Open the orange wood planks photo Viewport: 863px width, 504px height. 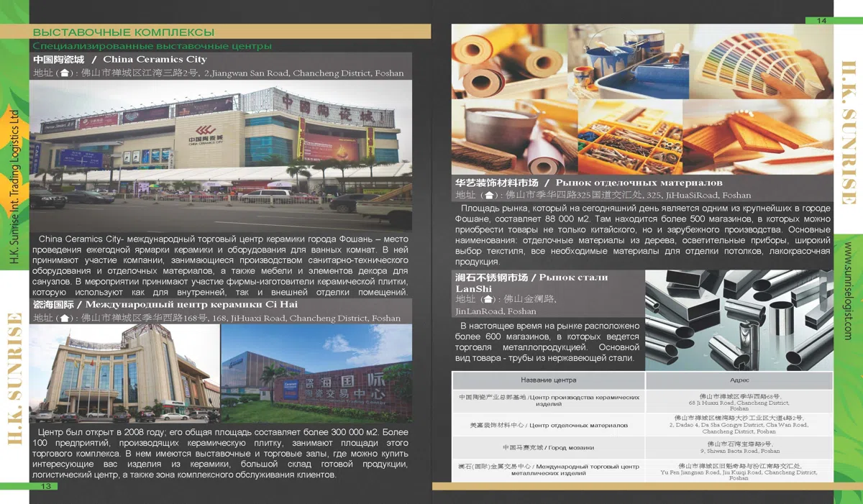(757, 137)
